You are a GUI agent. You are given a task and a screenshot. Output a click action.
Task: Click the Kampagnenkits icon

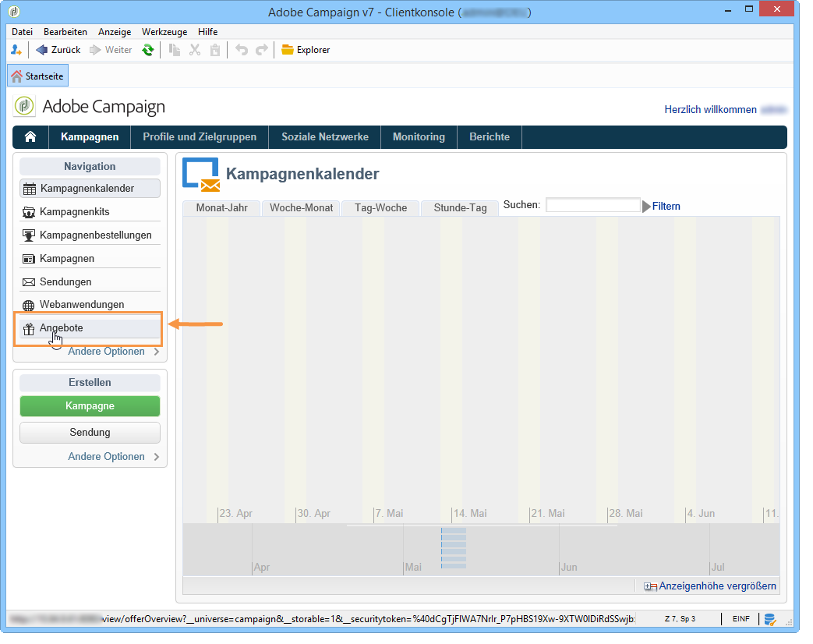[29, 212]
